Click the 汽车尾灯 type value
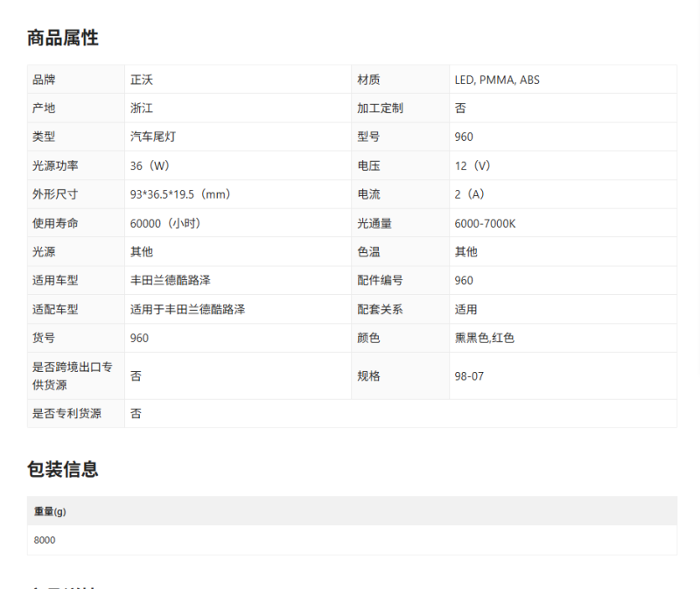 pyautogui.click(x=153, y=137)
